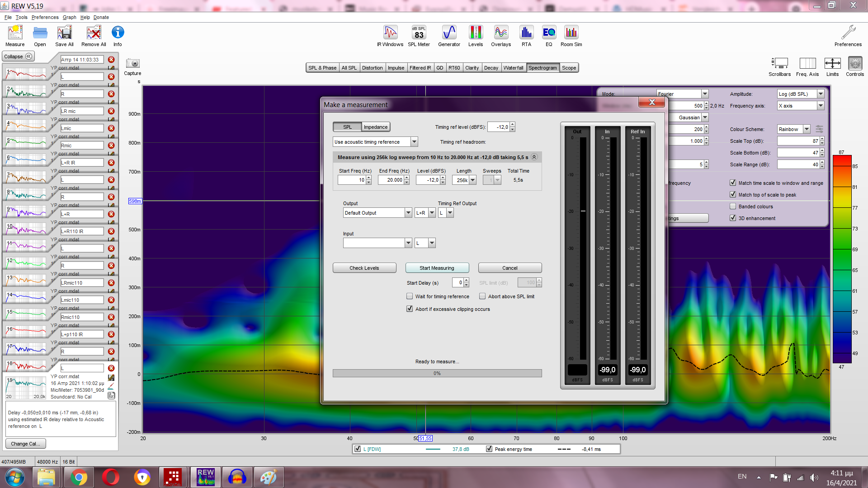Screen dimensions: 868x488
Task: Click the Capture camera icon
Action: pyautogui.click(x=132, y=64)
